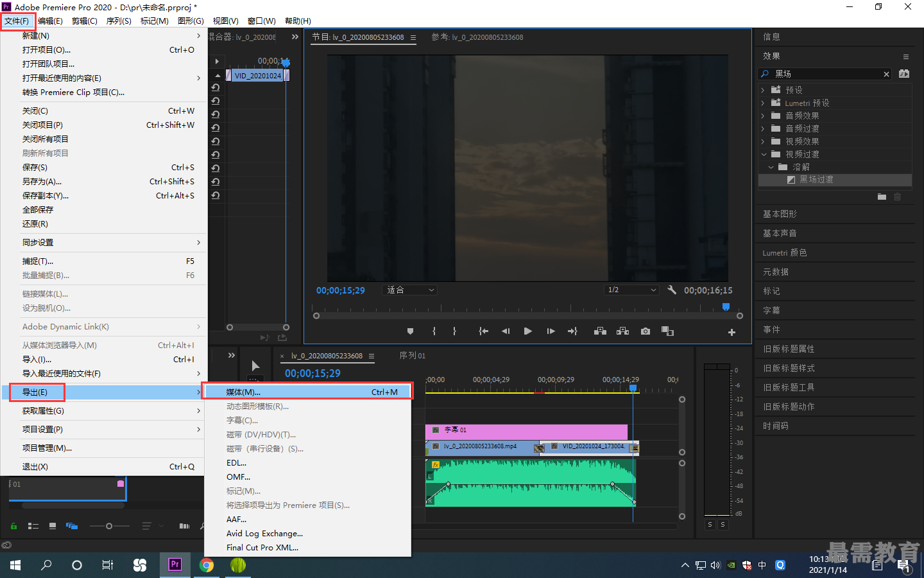Switch project panel to Freeform view

tap(72, 526)
